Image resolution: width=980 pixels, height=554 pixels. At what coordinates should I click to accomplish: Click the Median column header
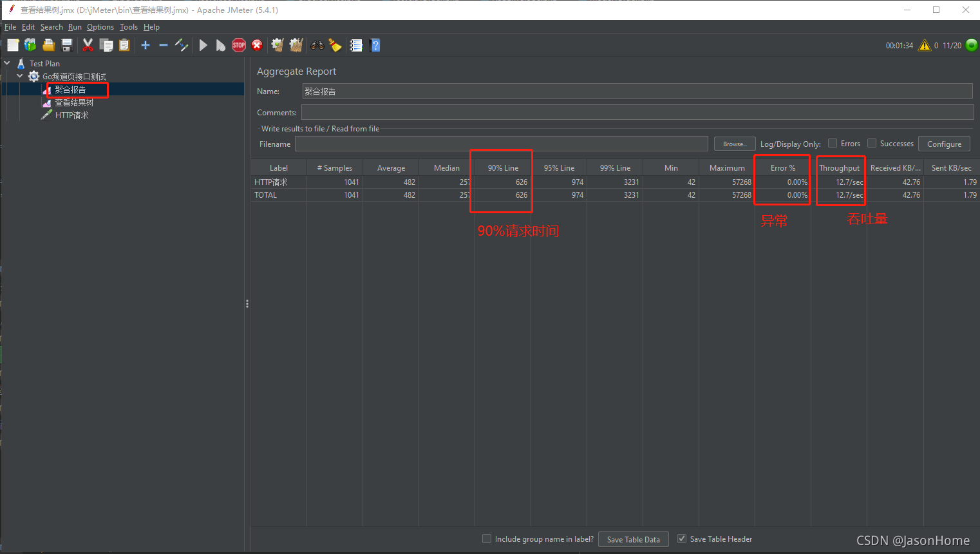pos(447,167)
